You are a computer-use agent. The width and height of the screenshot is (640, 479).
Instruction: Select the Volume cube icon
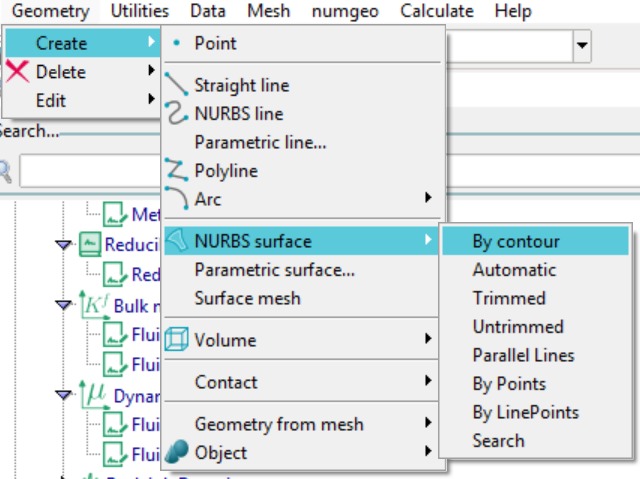pos(177,339)
